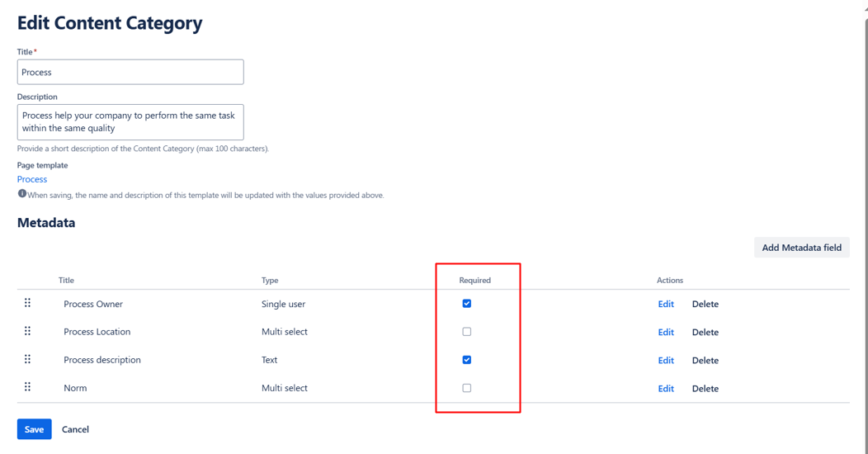Edit the Process Owner metadata field

pos(666,304)
